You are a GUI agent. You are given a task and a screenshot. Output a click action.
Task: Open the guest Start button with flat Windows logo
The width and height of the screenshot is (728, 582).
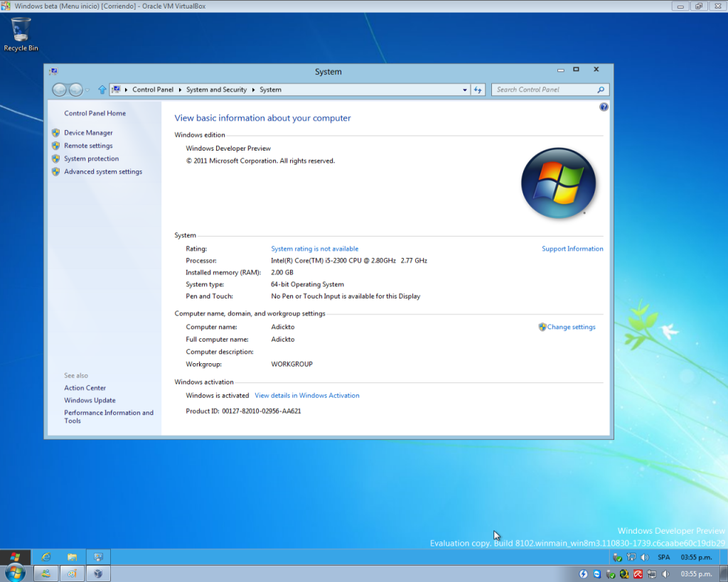(x=16, y=557)
